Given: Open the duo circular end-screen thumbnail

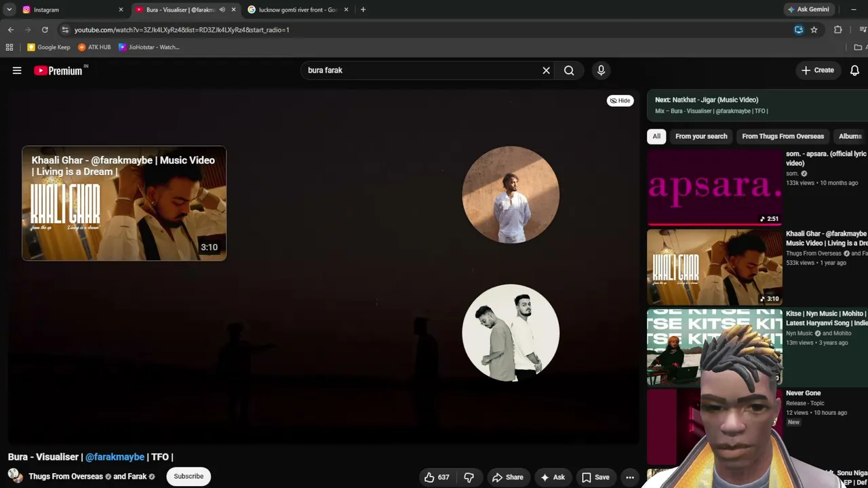Looking at the screenshot, I should pyautogui.click(x=511, y=333).
